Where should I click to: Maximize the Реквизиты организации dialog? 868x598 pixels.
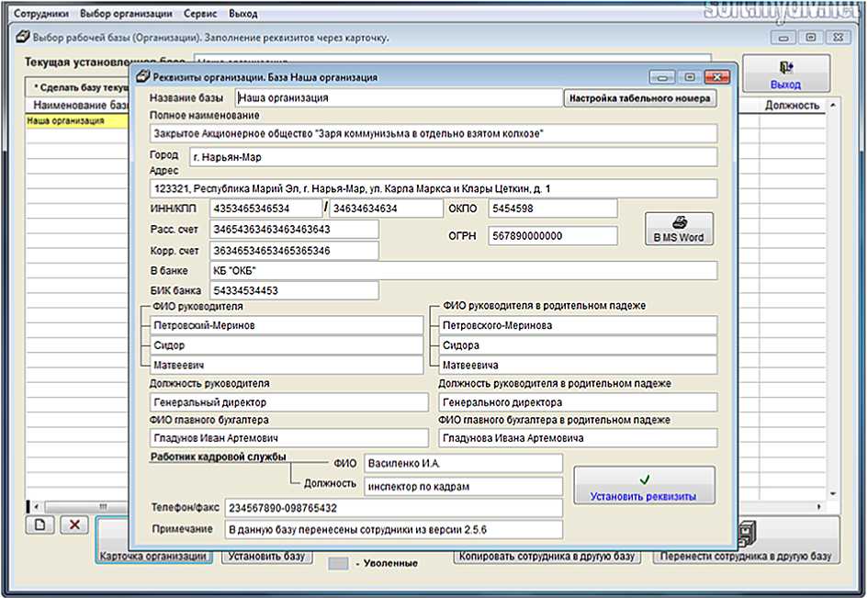click(x=689, y=78)
